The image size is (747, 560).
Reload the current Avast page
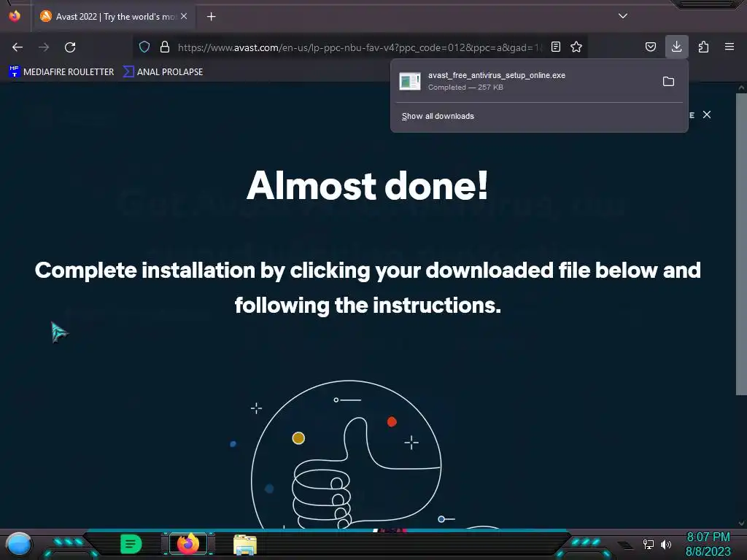(x=70, y=47)
